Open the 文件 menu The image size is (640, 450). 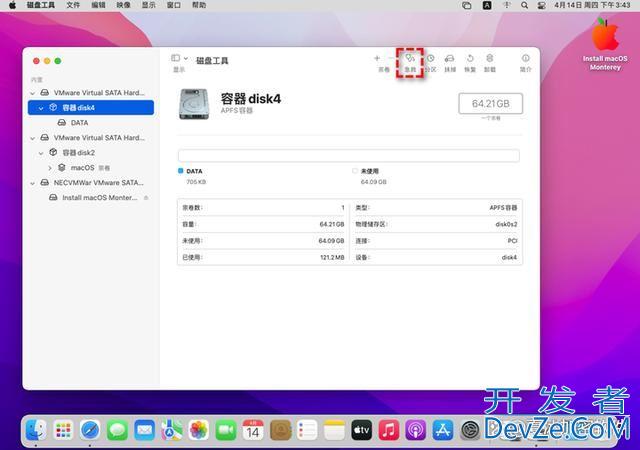tap(73, 5)
